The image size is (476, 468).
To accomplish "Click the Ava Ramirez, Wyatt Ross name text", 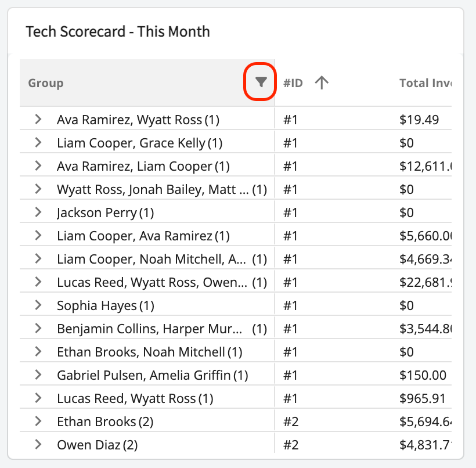I will pos(129,120).
